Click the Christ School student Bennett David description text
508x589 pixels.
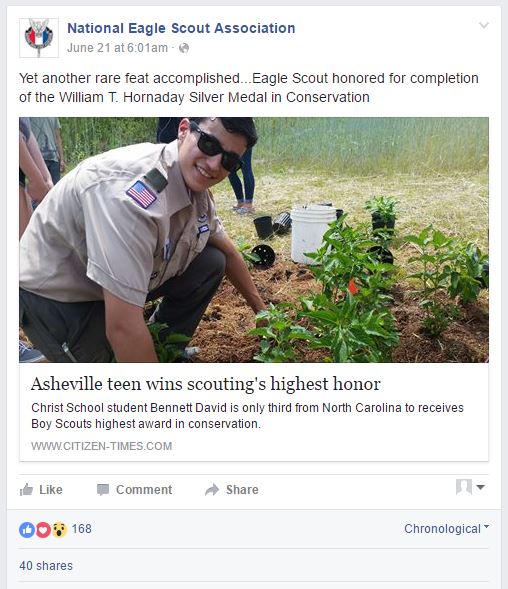(247, 415)
